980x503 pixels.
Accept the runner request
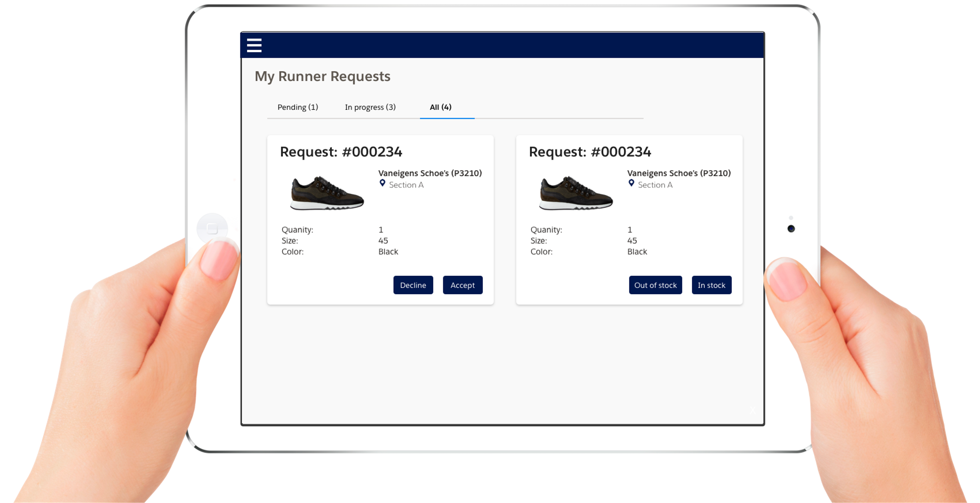pyautogui.click(x=462, y=285)
